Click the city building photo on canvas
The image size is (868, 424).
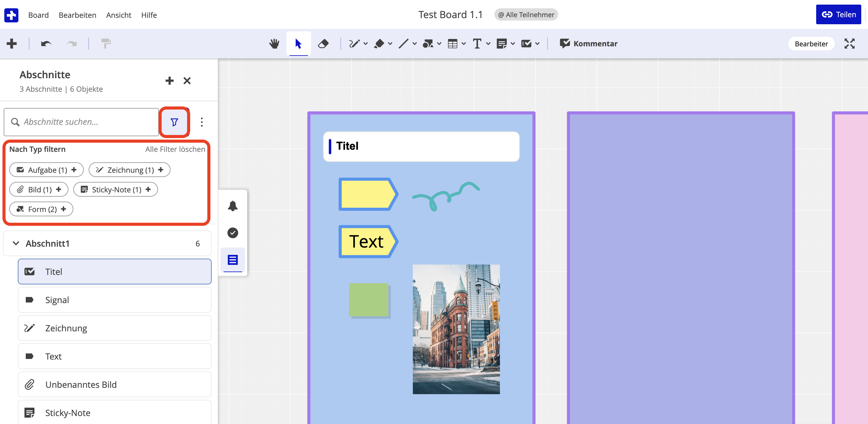point(456,329)
